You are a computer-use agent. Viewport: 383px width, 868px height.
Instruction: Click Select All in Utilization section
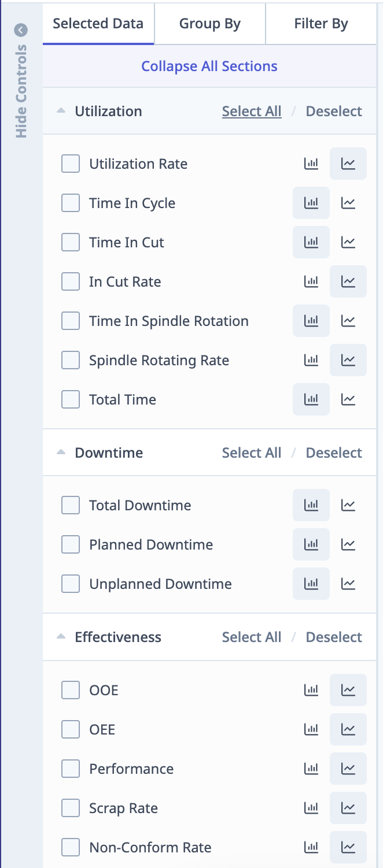pos(252,111)
